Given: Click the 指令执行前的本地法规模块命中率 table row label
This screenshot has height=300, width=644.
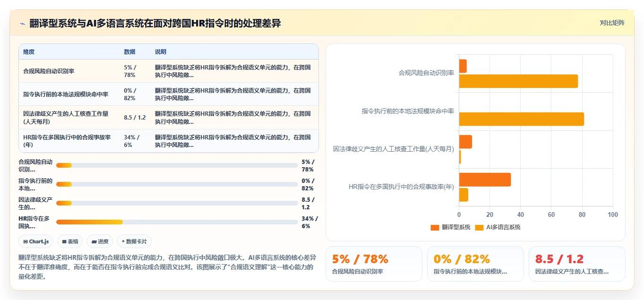Looking at the screenshot, I should (x=66, y=94).
